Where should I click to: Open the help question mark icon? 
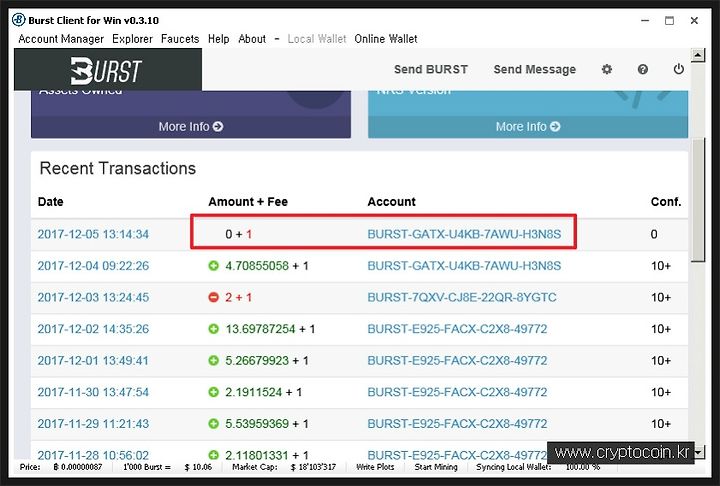pyautogui.click(x=642, y=69)
